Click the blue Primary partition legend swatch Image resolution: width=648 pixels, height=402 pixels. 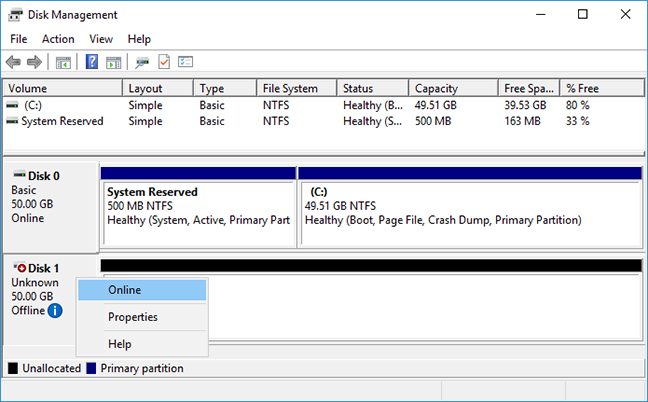pyautogui.click(x=91, y=368)
